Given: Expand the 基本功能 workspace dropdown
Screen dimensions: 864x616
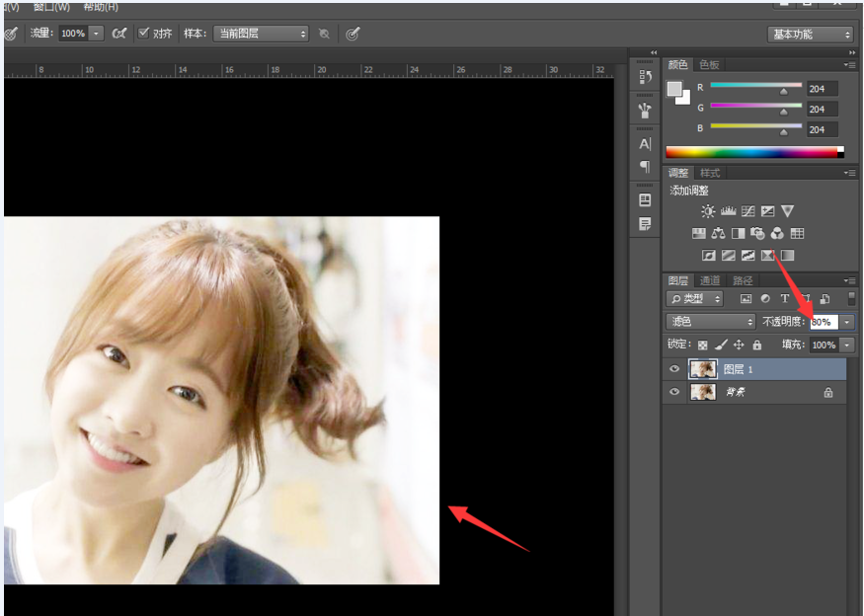Looking at the screenshot, I should [810, 34].
